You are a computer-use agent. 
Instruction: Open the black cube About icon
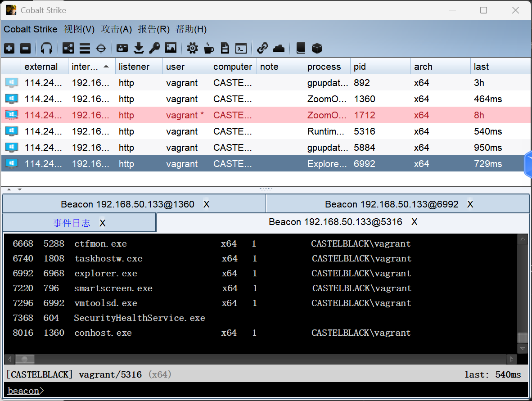tap(317, 48)
